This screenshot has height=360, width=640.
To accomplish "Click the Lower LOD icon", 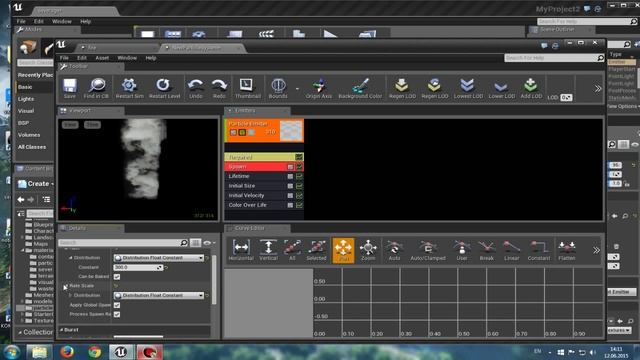I will [x=501, y=88].
